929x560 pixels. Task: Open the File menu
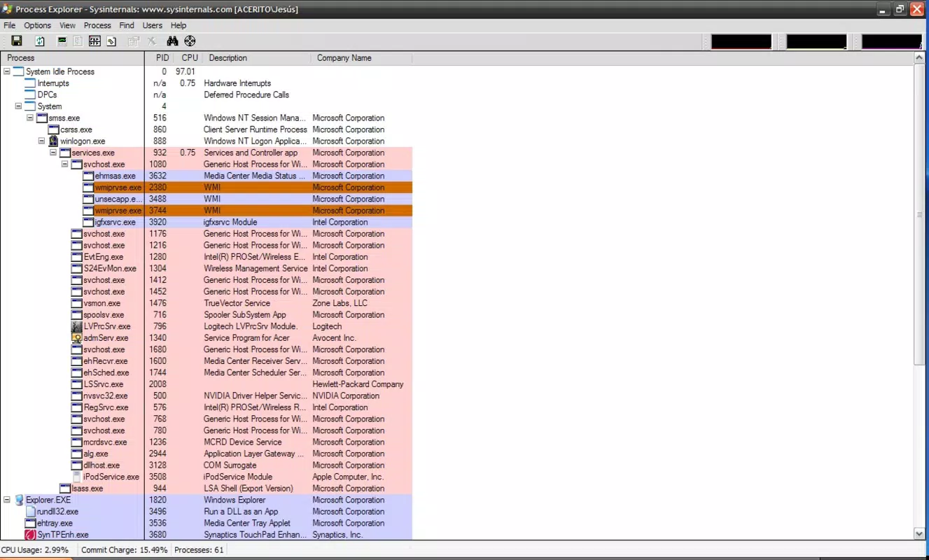pyautogui.click(x=9, y=25)
